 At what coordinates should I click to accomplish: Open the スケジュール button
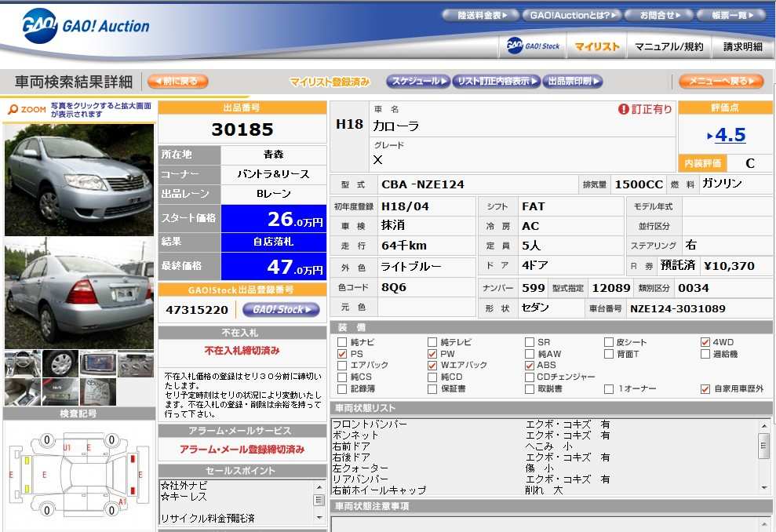pos(418,81)
